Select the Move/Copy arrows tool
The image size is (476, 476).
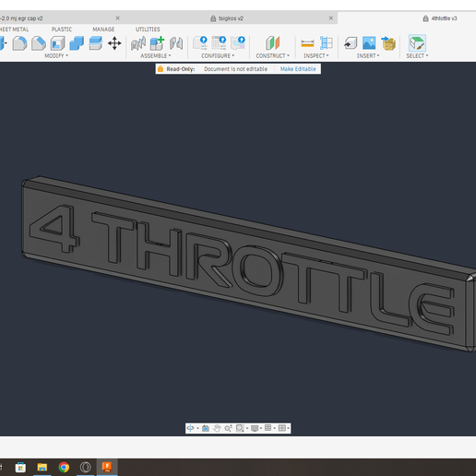114,43
